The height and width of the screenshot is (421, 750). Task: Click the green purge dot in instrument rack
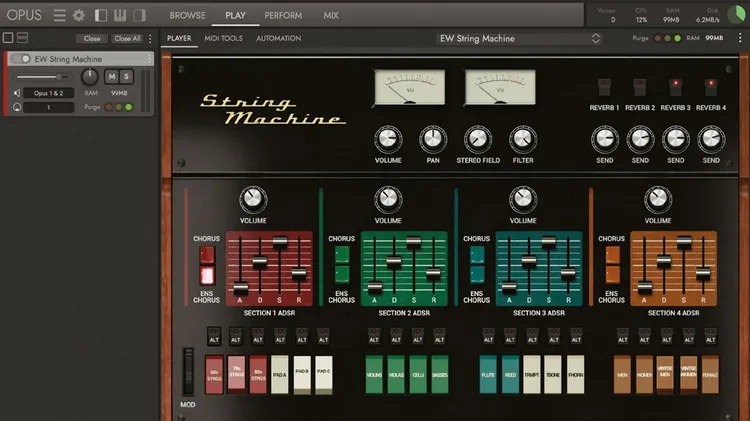129,107
